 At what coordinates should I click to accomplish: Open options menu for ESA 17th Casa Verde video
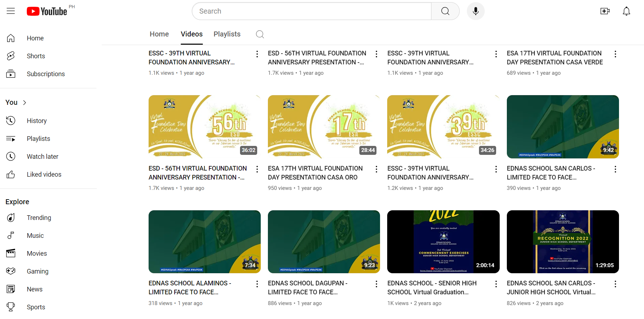615,54
